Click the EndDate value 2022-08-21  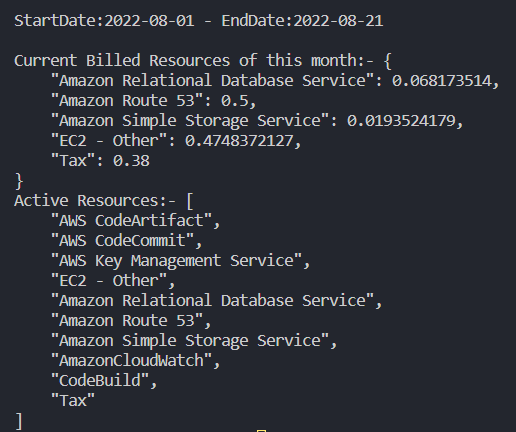pos(338,21)
